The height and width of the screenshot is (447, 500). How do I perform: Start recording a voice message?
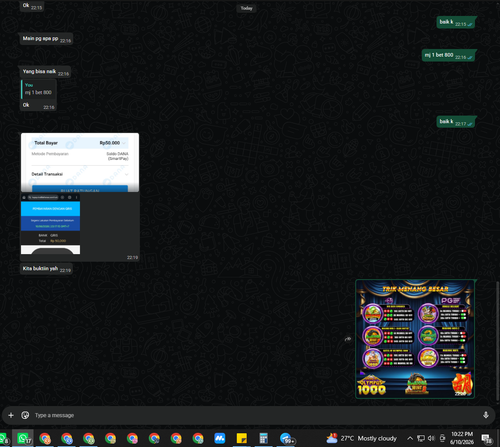(x=486, y=415)
